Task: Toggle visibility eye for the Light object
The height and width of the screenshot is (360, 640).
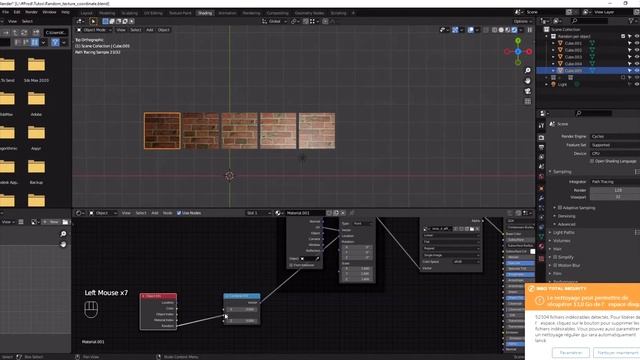Action: pyautogui.click(x=636, y=84)
